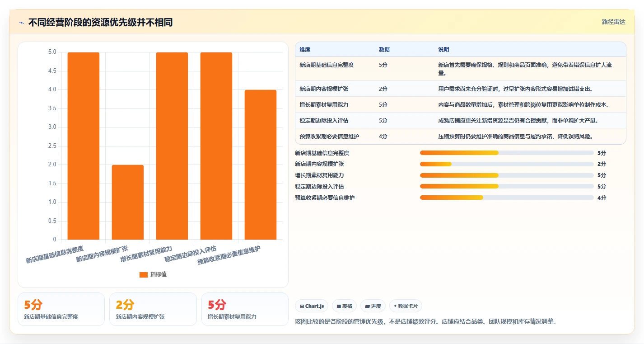Viewport: 644px width, 344px height.
Task: Open the 5分 增长期素材复用能力 data card
Action: coord(245,309)
